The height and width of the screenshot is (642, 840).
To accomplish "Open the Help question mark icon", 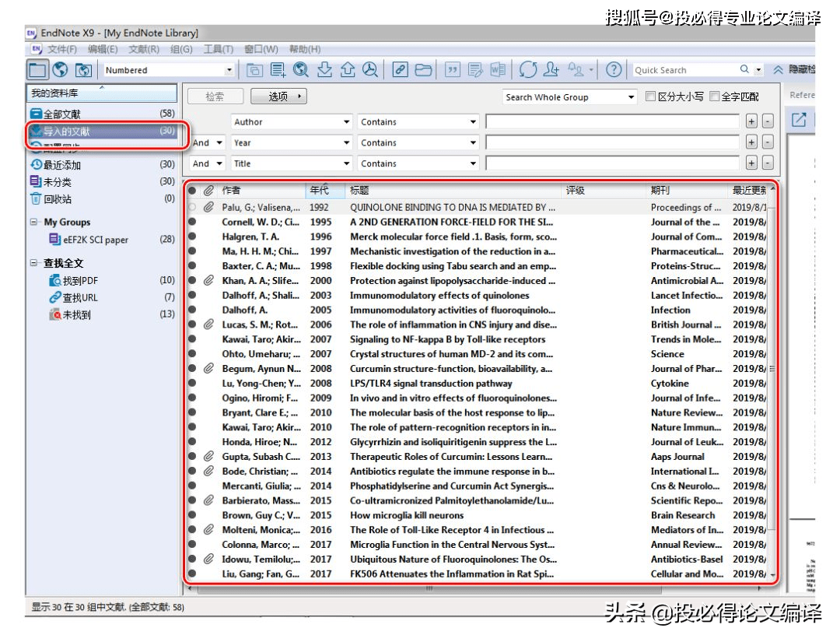I will (614, 70).
